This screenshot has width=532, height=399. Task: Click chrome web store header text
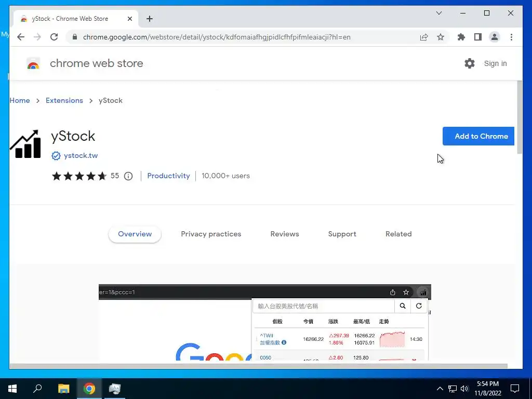(x=96, y=63)
